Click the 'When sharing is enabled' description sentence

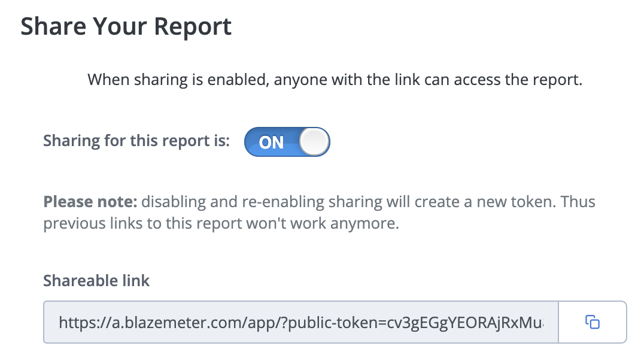[x=335, y=80]
